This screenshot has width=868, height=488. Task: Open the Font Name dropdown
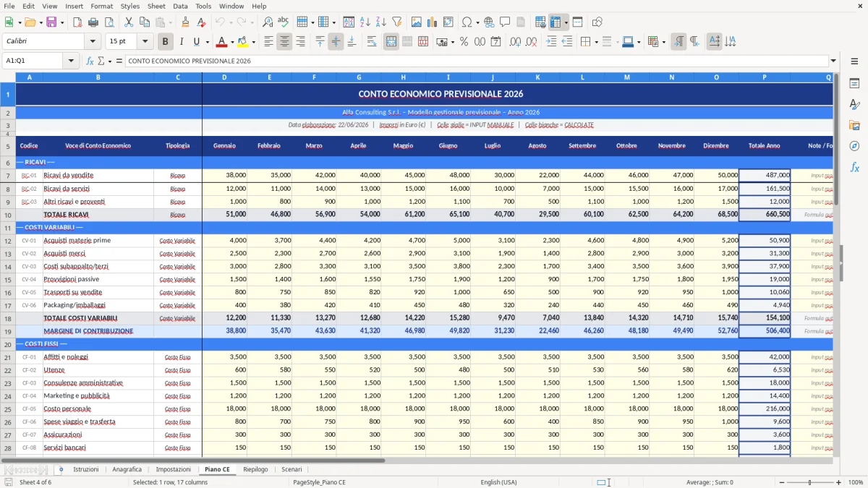93,42
